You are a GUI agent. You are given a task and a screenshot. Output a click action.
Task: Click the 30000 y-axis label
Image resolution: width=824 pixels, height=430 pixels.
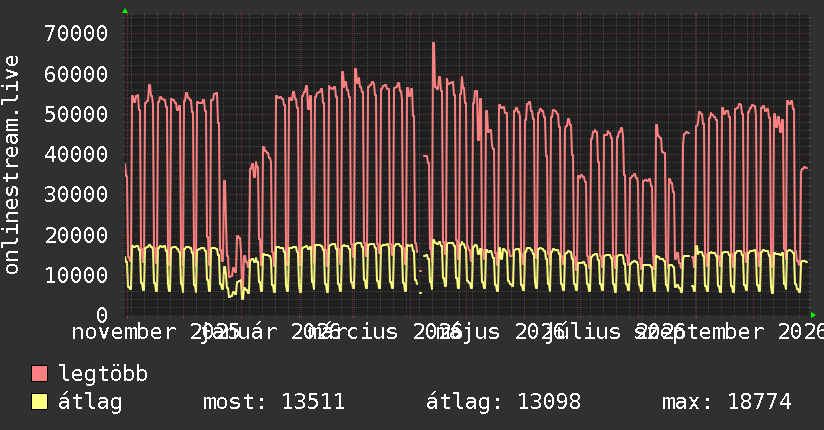(76, 194)
